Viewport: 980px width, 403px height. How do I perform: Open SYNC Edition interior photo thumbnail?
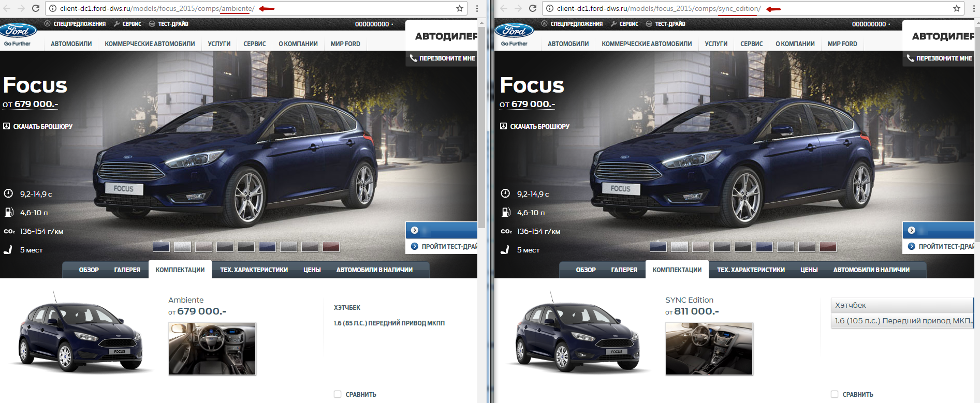click(x=709, y=349)
